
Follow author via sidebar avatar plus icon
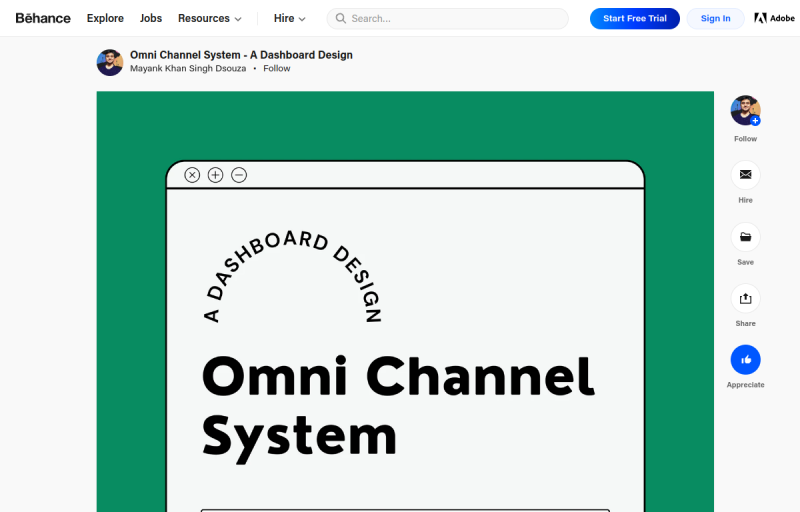(756, 121)
